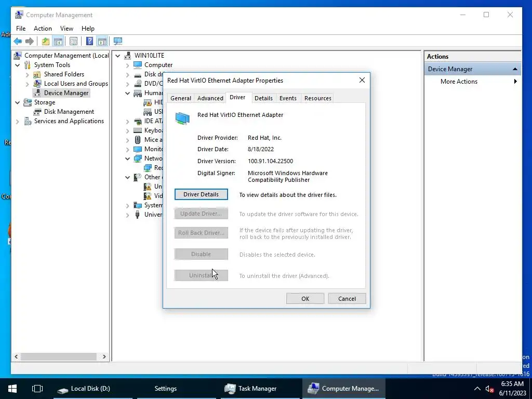The width and height of the screenshot is (532, 399).
Task: Open More Actions in the Actions pane
Action: point(472,82)
